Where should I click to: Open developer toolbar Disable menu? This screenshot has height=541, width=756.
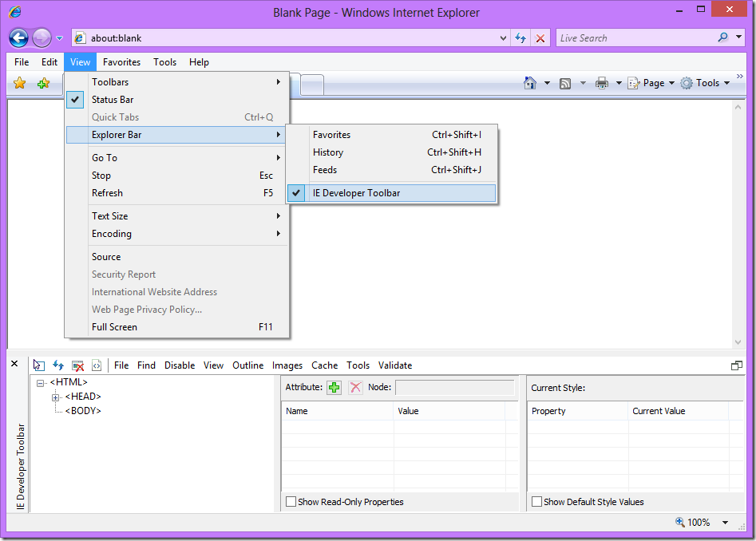180,365
